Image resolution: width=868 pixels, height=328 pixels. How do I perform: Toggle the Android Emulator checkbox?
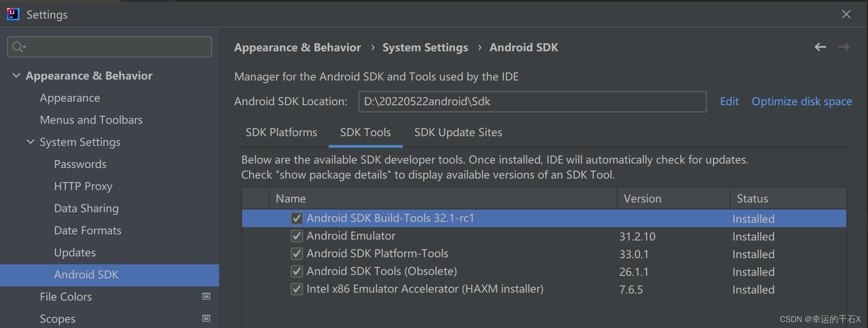[297, 236]
